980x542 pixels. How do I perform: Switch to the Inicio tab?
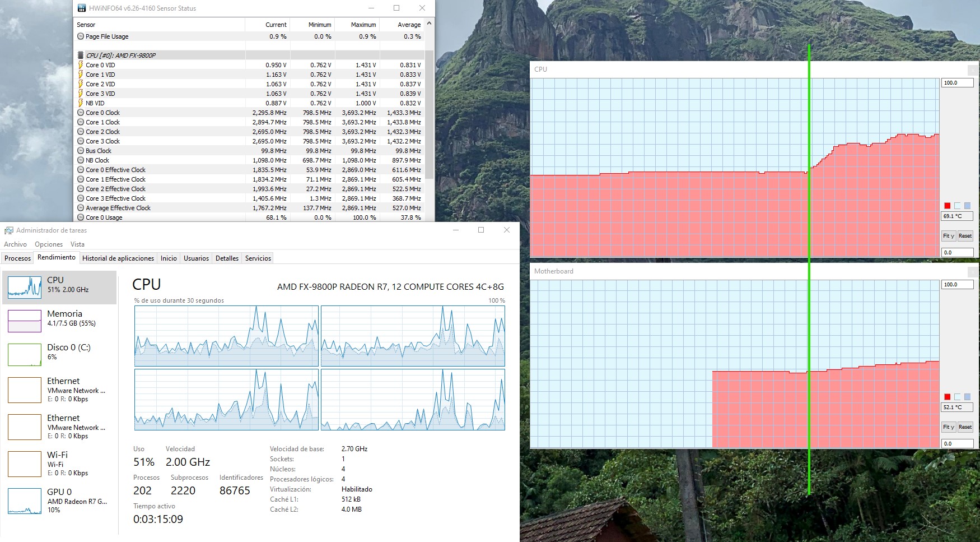[169, 258]
